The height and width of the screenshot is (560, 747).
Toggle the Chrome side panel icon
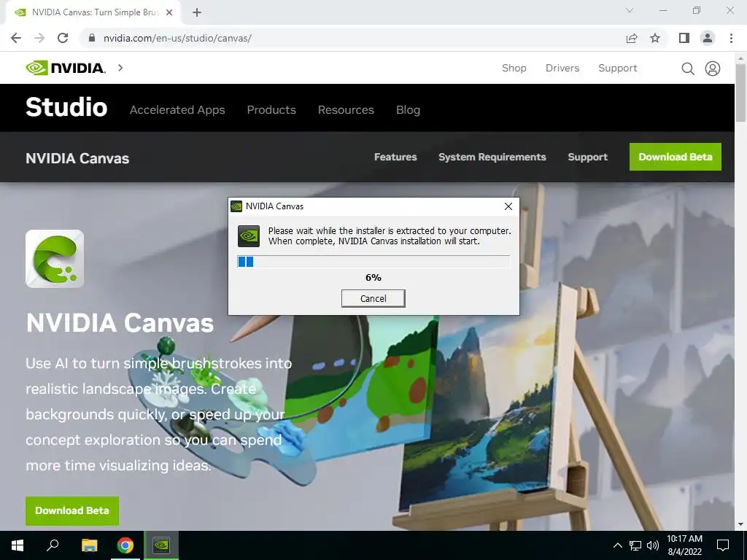point(684,38)
